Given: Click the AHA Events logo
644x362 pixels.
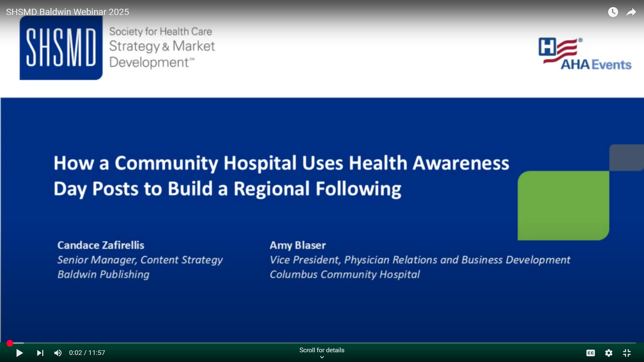Looking at the screenshot, I should [585, 54].
